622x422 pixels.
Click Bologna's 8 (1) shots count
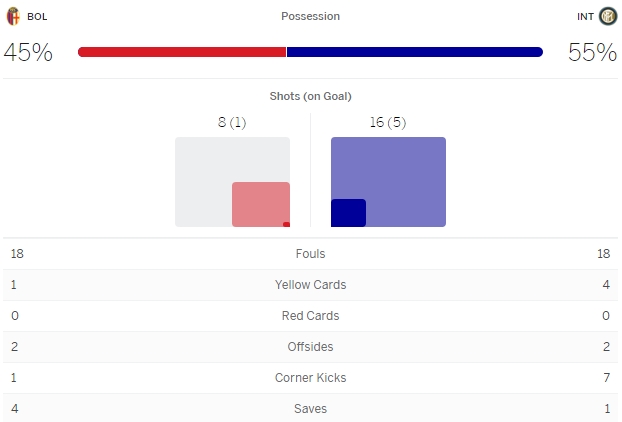tap(232, 123)
